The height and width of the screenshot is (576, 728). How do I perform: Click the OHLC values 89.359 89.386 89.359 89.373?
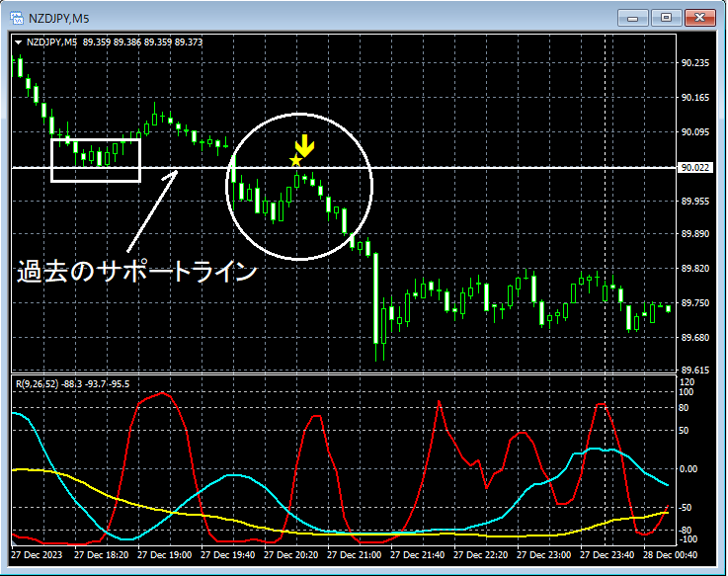142,42
